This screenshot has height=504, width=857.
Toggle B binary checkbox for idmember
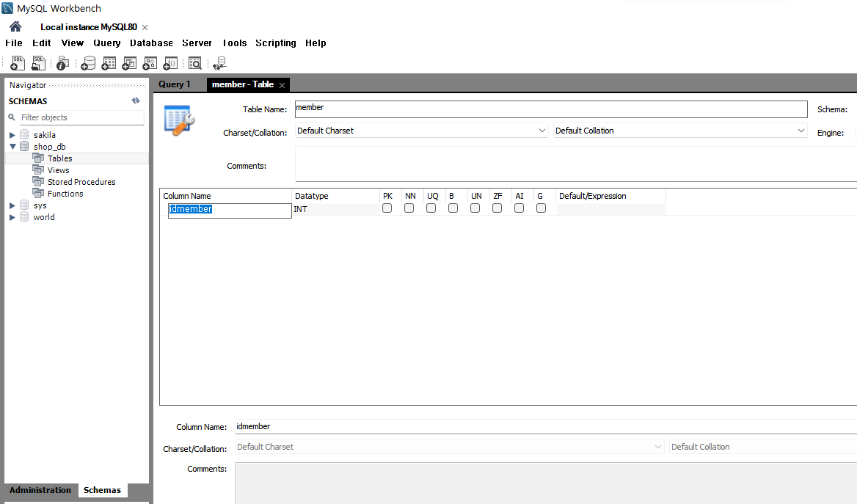click(x=453, y=208)
